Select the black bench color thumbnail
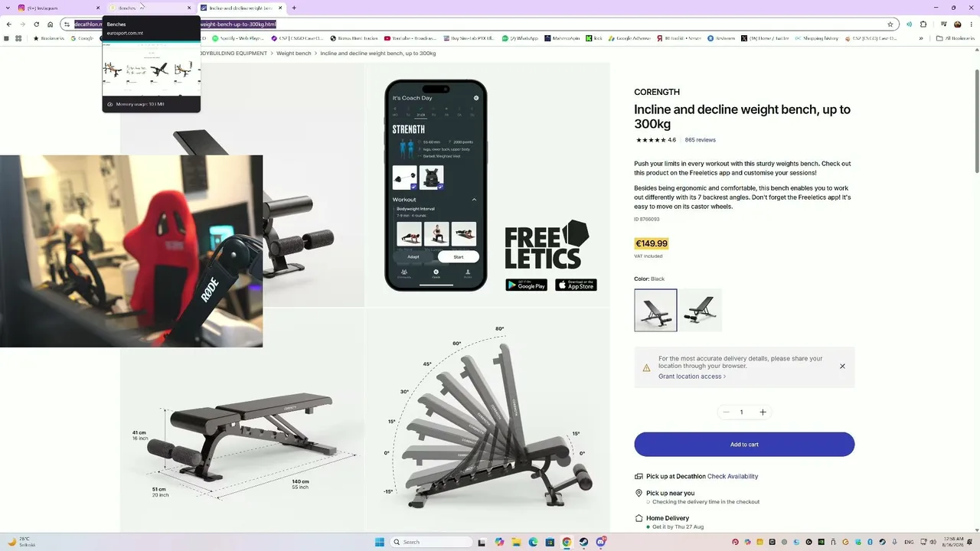 pyautogui.click(x=655, y=310)
